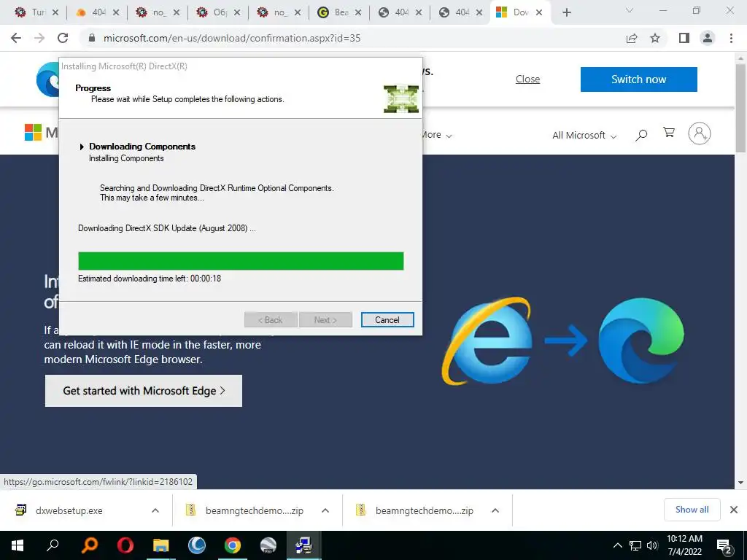Bookmark page with star icon

655,38
